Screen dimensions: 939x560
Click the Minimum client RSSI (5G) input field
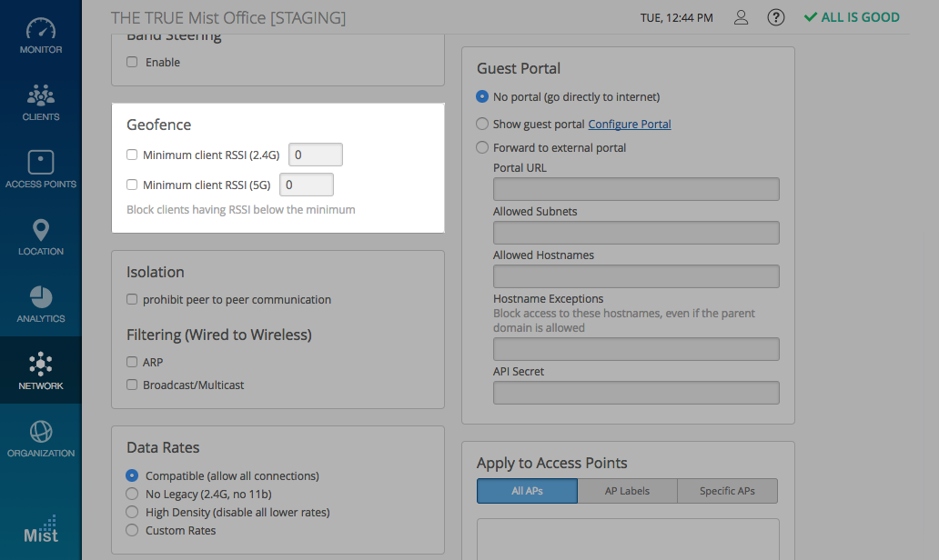tap(306, 185)
